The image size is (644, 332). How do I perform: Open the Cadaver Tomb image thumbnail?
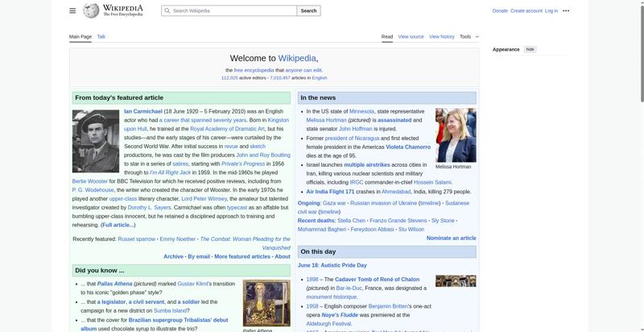click(x=456, y=281)
